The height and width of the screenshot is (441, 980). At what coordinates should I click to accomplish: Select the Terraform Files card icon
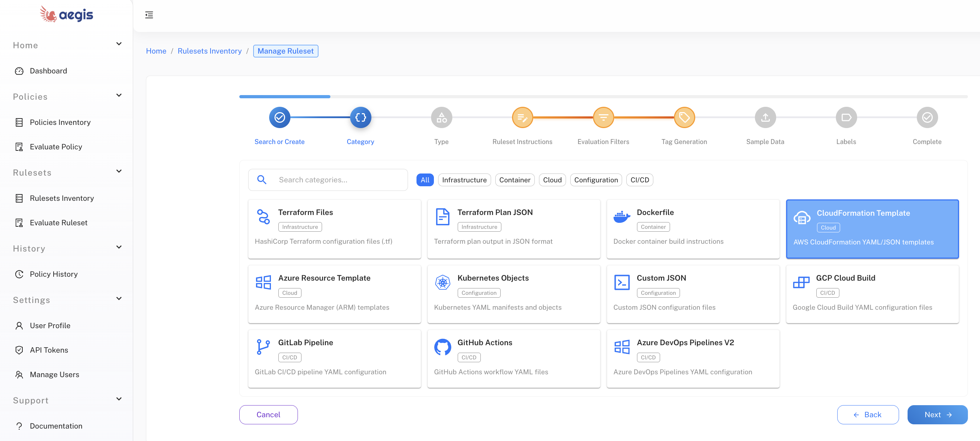(x=263, y=217)
